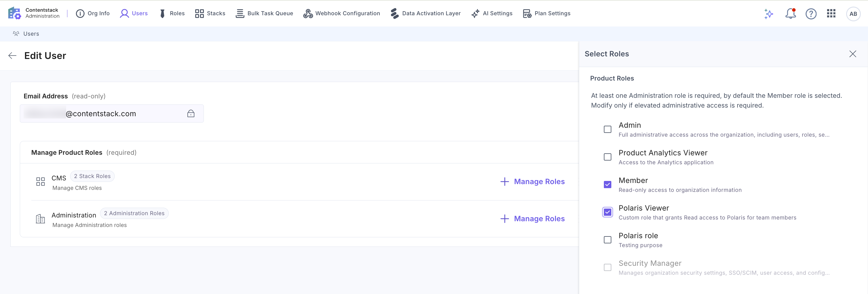Click Manage Roles for CMS
The image size is (868, 294).
(532, 182)
